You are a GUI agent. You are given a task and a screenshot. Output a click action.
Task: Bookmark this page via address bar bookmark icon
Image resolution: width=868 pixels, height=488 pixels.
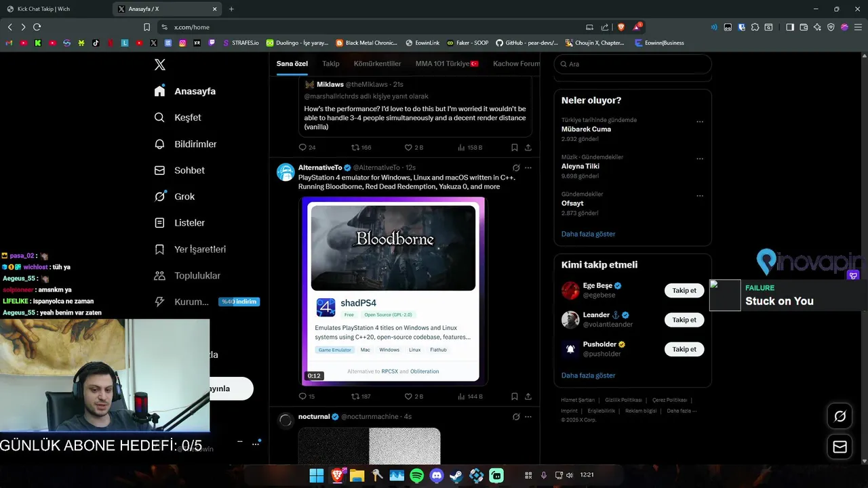pos(146,27)
